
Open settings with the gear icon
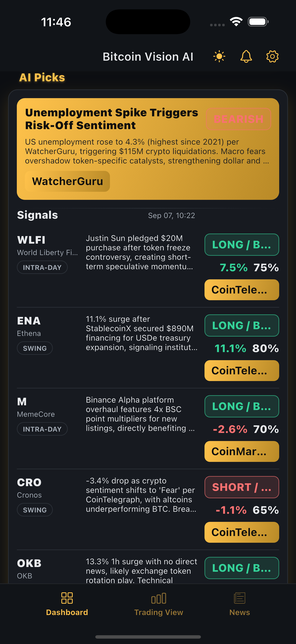point(272,57)
